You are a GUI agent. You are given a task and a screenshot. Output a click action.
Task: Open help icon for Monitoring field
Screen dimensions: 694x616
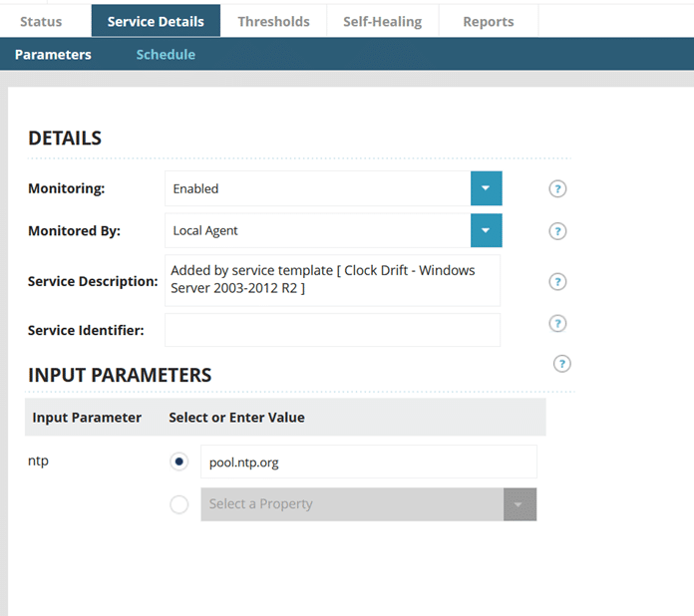557,188
